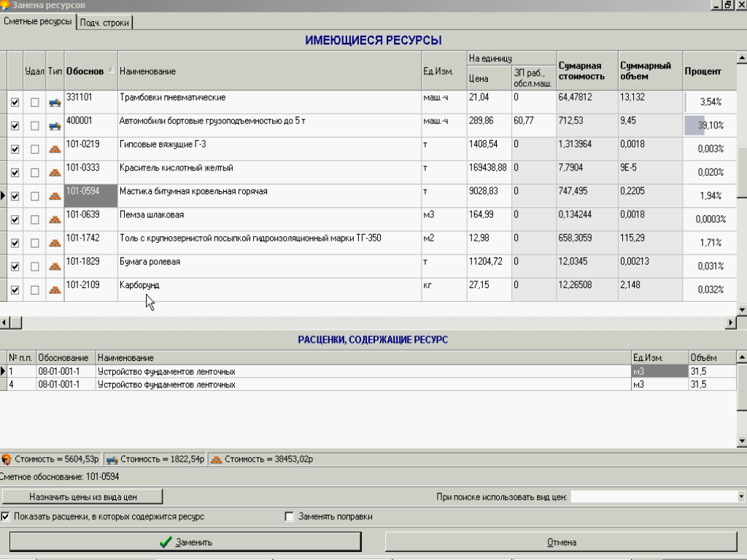The height and width of the screenshot is (560, 747).
Task: Click scroll down arrow of resources table
Action: click(742, 309)
